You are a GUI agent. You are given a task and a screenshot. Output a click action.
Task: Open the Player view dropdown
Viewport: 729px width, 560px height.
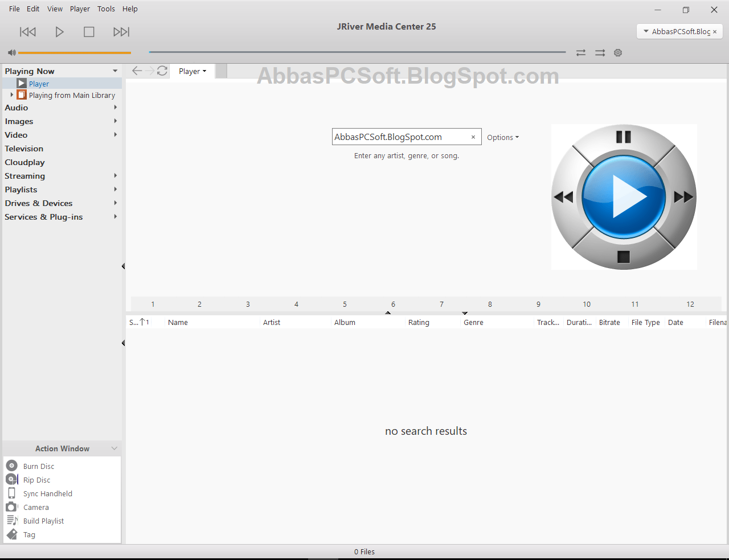click(x=193, y=71)
